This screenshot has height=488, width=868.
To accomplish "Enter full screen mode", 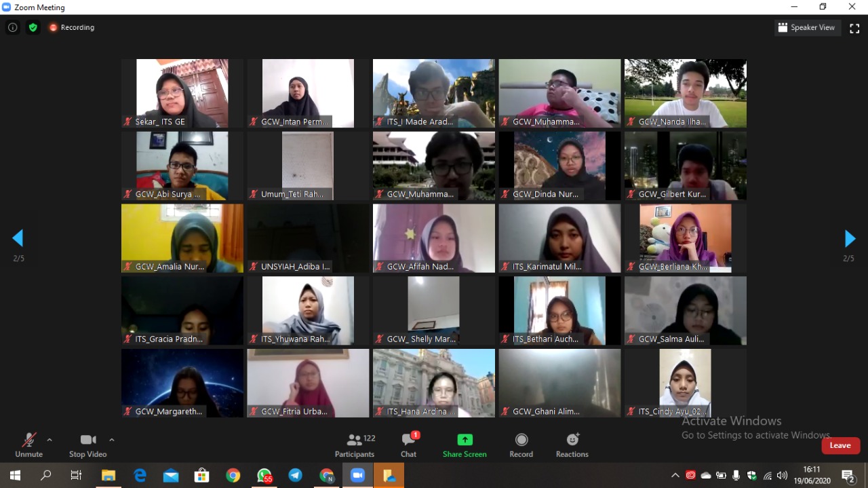I will (854, 28).
